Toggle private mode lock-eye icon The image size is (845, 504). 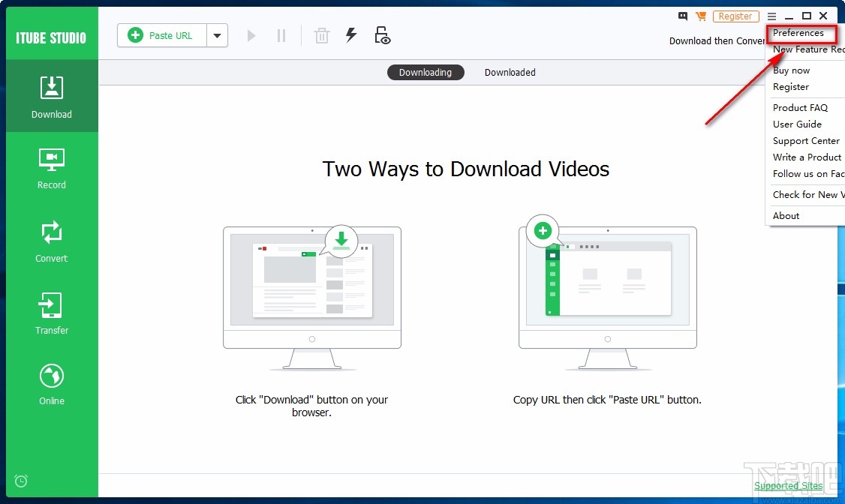click(382, 34)
